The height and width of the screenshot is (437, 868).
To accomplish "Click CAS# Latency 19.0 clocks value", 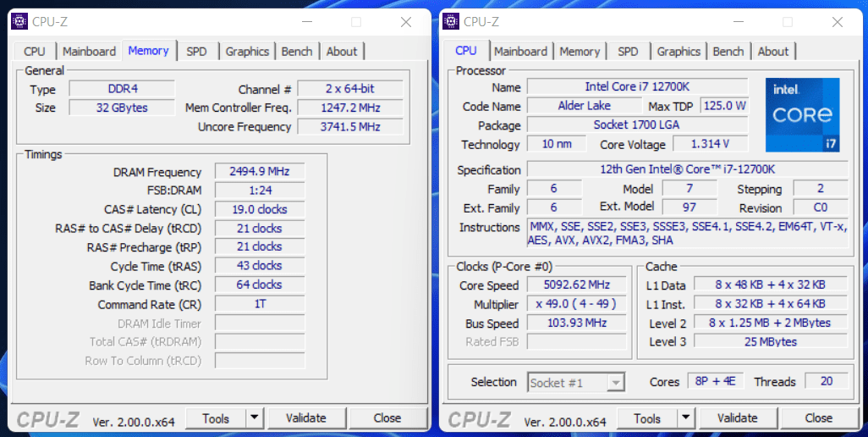I will tap(260, 209).
